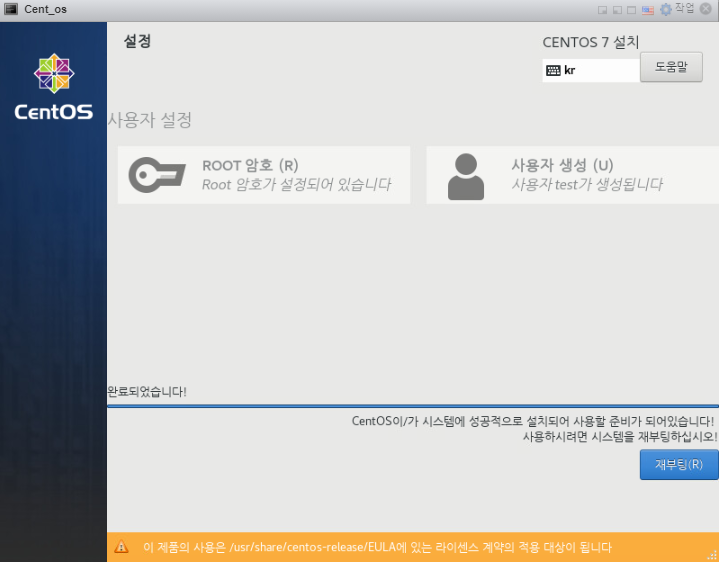Click the CENTOS 7 설치 heading
Screen dimensions: 719x562
pyautogui.click(x=591, y=42)
